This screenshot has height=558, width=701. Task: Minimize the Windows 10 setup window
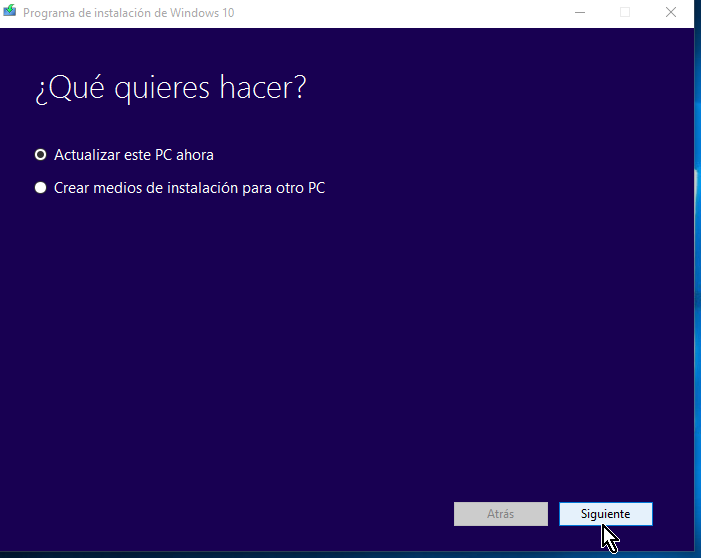tap(580, 13)
